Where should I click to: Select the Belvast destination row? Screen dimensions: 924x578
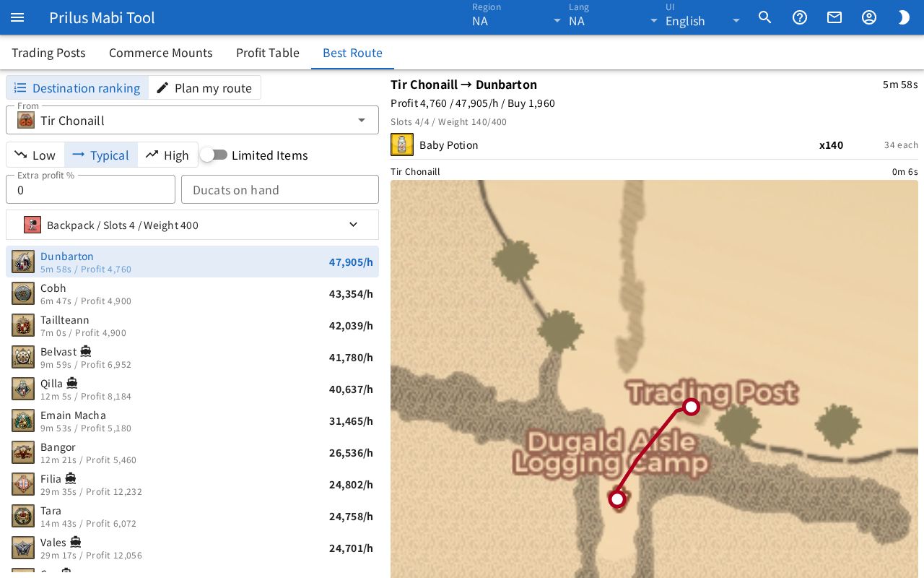(x=192, y=357)
